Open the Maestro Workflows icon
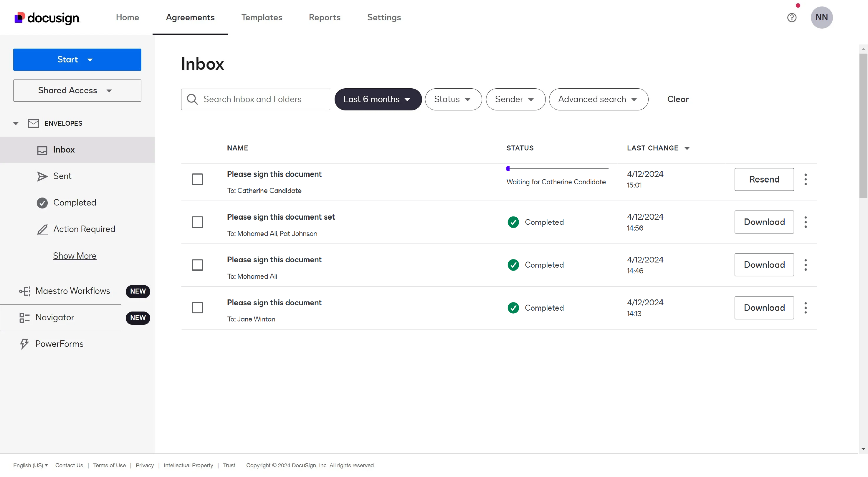This screenshot has width=868, height=477. pos(25,291)
